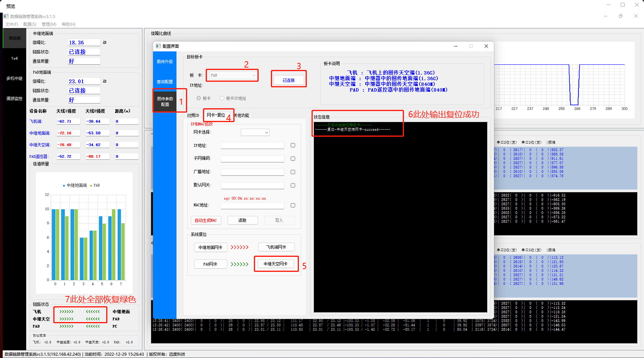The width and height of the screenshot is (644, 358).
Task: Expand the 网卡选择 dropdown
Action: pyautogui.click(x=255, y=132)
